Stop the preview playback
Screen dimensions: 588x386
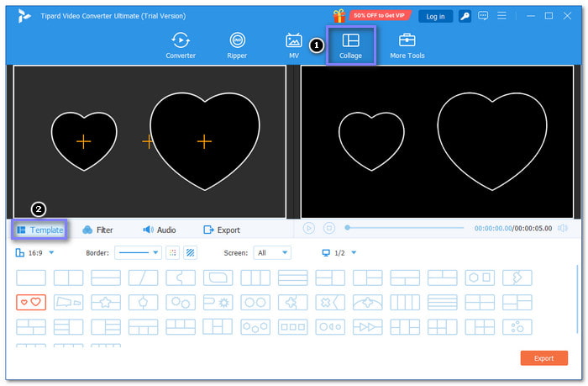tap(329, 228)
